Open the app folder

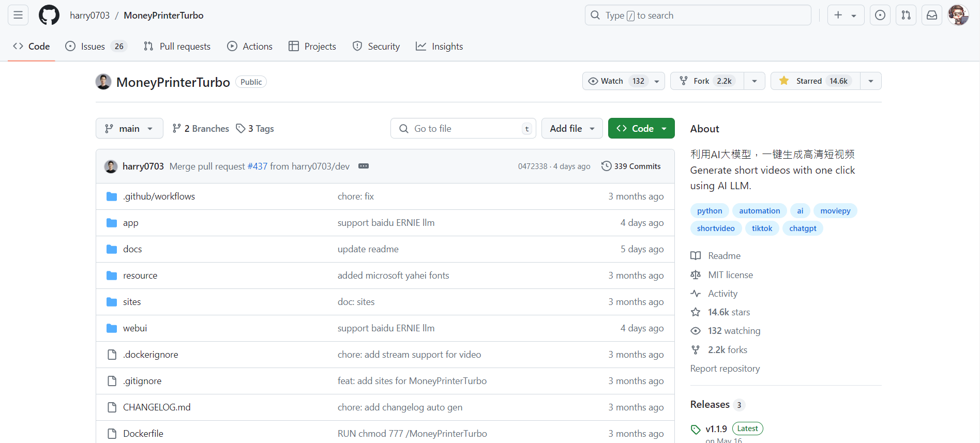(x=130, y=223)
